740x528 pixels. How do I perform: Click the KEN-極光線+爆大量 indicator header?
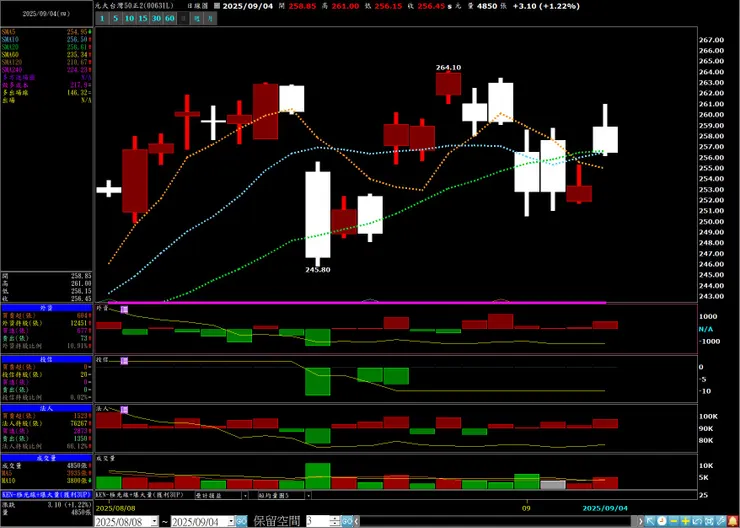[47, 495]
